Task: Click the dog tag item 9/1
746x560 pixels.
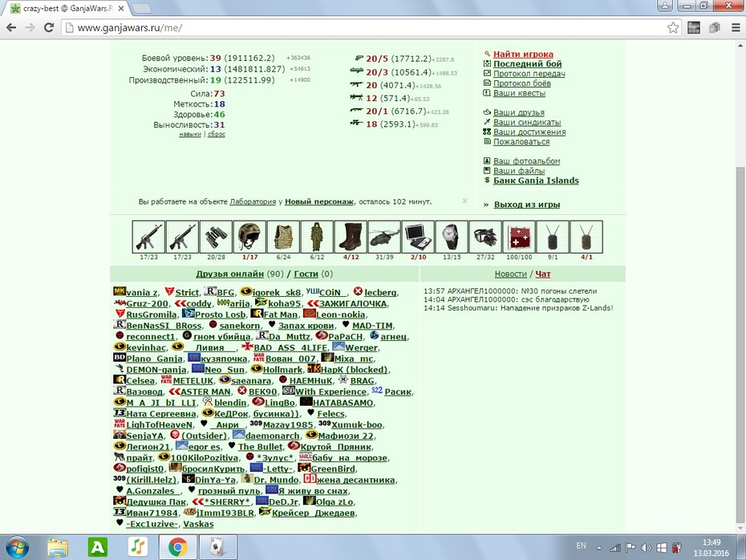Action: pos(553,237)
